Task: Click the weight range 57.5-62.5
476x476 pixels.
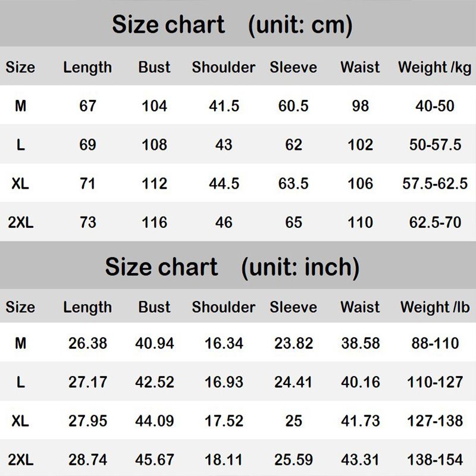Action: (x=435, y=184)
